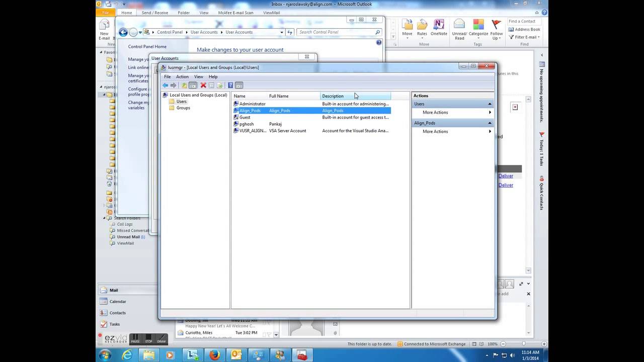Open Firefox from the taskbar
Image resolution: width=644 pixels, height=362 pixels.
214,355
